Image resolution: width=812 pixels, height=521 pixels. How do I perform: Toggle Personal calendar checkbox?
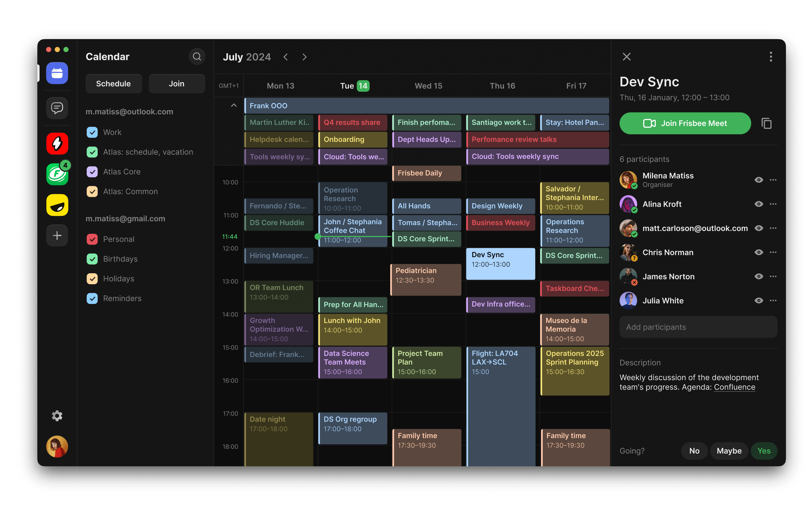click(92, 239)
